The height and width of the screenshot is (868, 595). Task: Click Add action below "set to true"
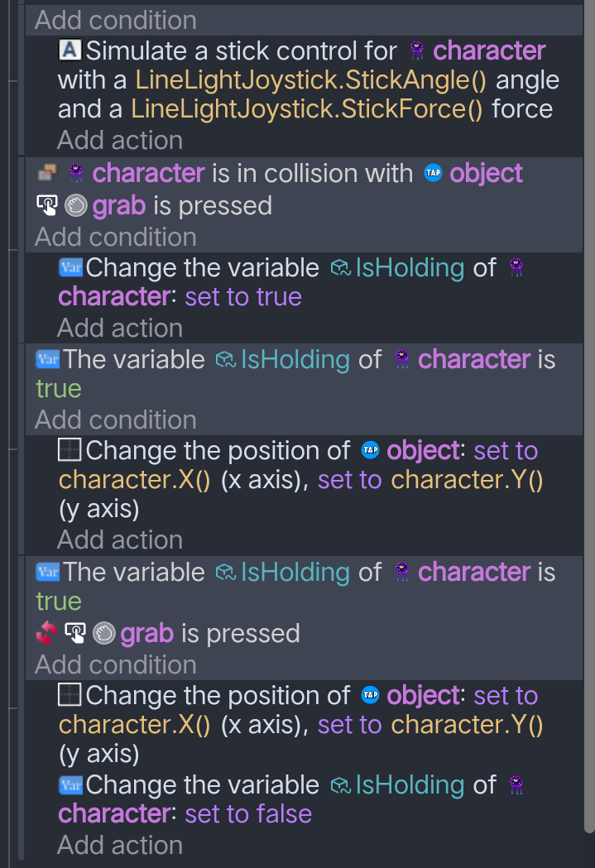(x=120, y=328)
